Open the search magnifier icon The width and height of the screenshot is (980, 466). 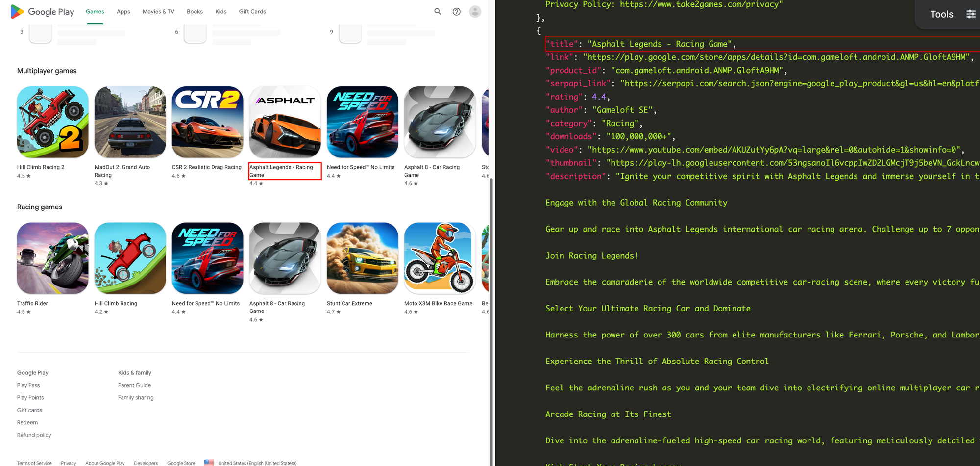point(438,11)
